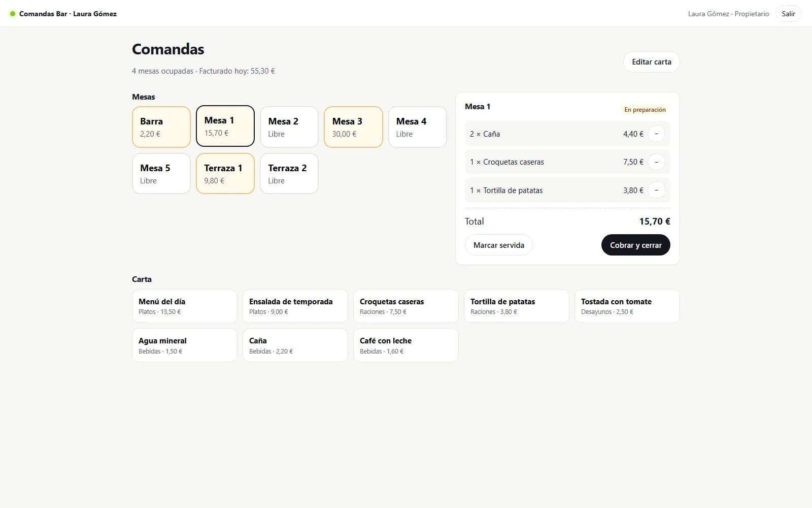Choose the Mesa 5 table
The height and width of the screenshot is (508, 812).
(161, 174)
